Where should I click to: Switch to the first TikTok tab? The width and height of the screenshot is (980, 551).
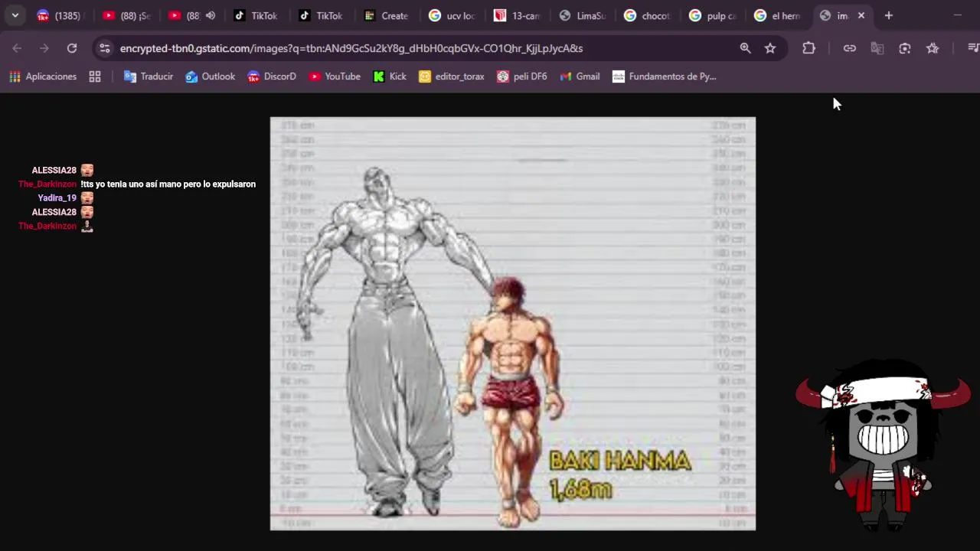click(256, 15)
